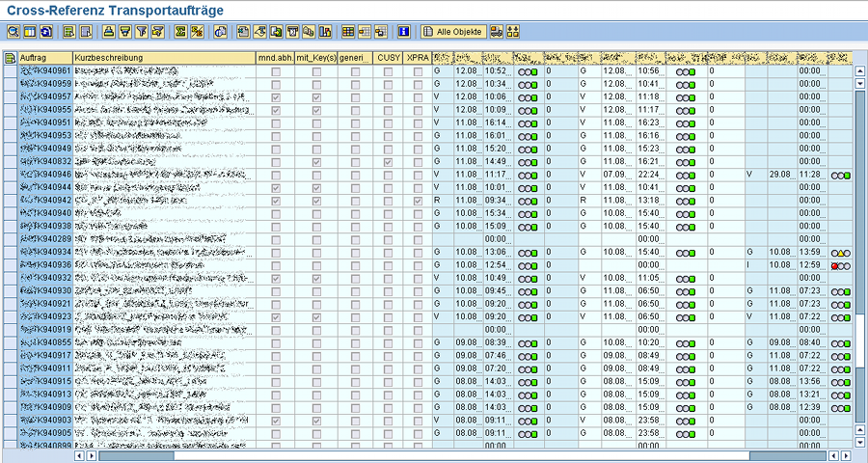Click time cell 22:24 in row K940946

650,175
